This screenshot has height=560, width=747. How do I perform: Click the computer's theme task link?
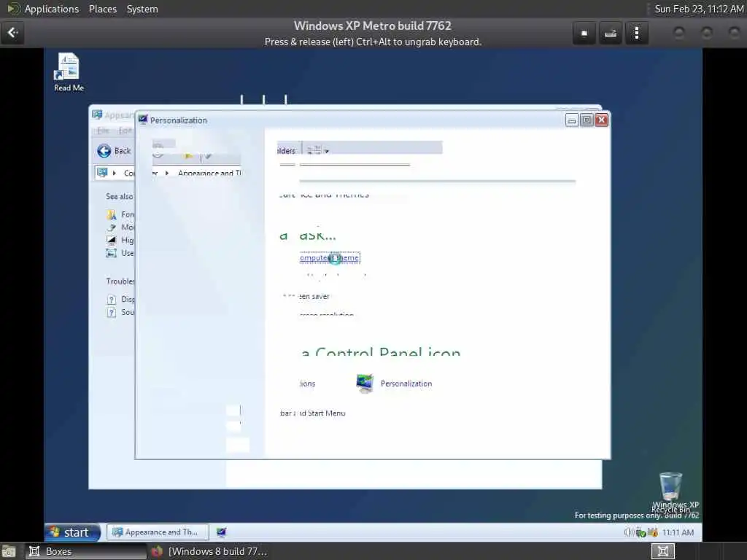point(329,257)
